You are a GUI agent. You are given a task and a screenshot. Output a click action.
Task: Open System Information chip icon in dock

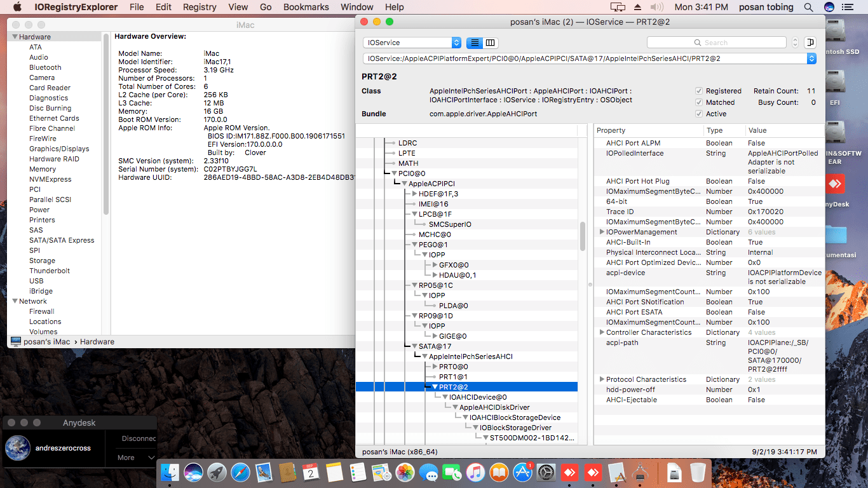point(640,473)
